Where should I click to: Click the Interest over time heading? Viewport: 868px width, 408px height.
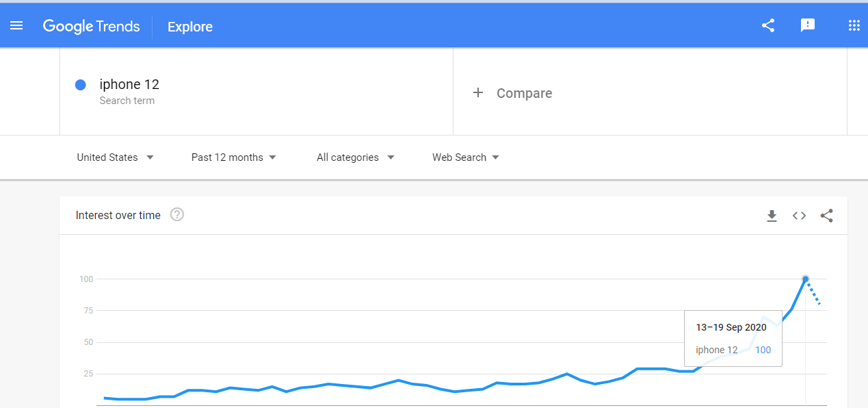pos(118,215)
